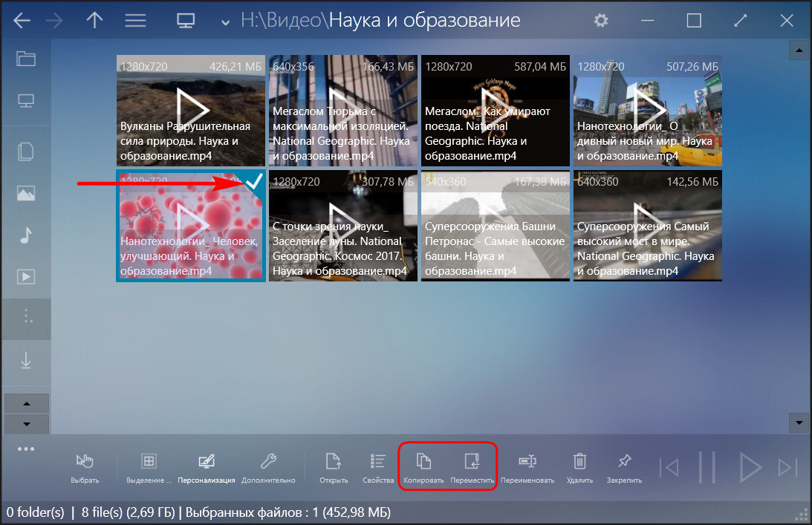Select Заселение луны video thumbnail
812x525 pixels.
(x=342, y=226)
